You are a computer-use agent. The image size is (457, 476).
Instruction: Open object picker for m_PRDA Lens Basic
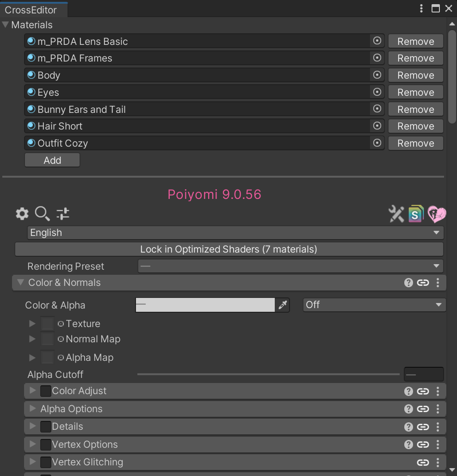click(377, 41)
